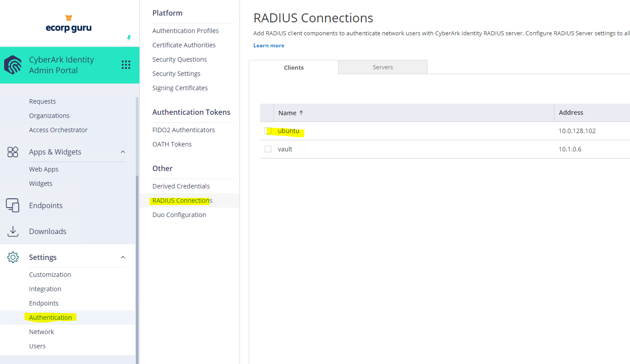Click the ecorp guru logo
Viewport: 630px width, 364px height.
(x=68, y=23)
